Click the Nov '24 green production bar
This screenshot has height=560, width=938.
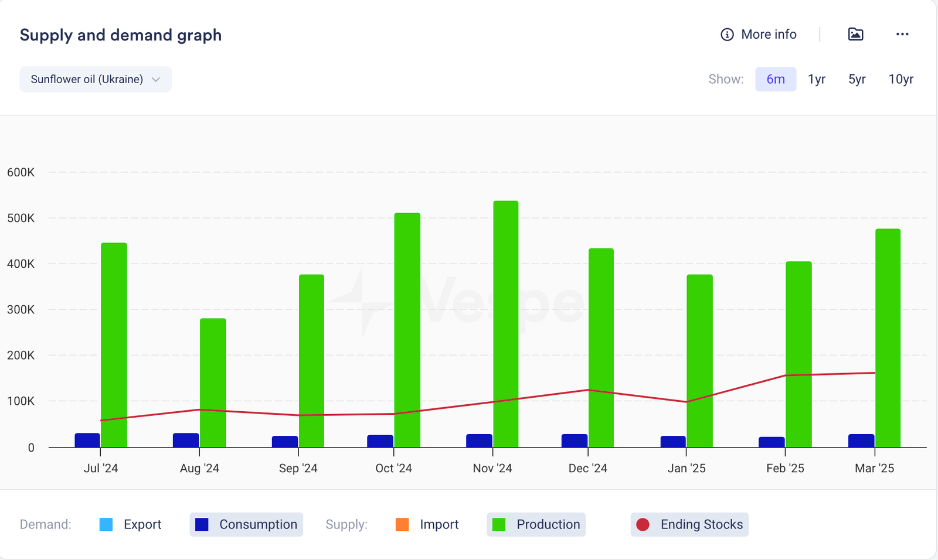505,322
